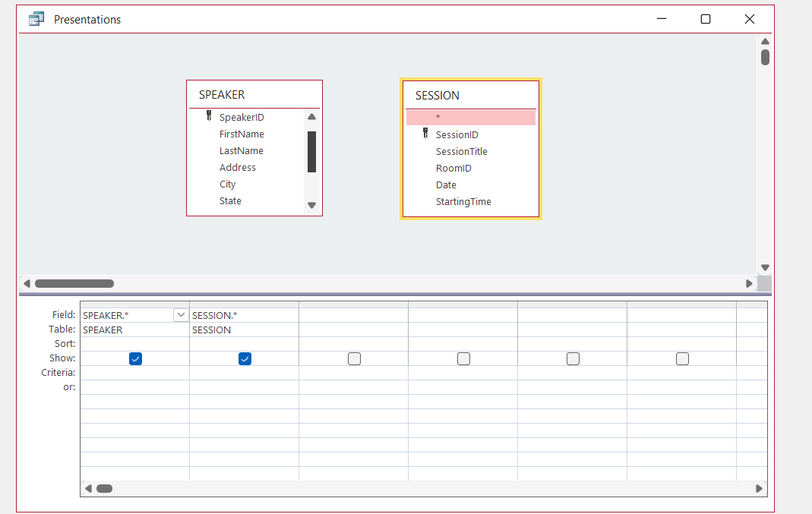Check the Show box in third column

point(354,358)
